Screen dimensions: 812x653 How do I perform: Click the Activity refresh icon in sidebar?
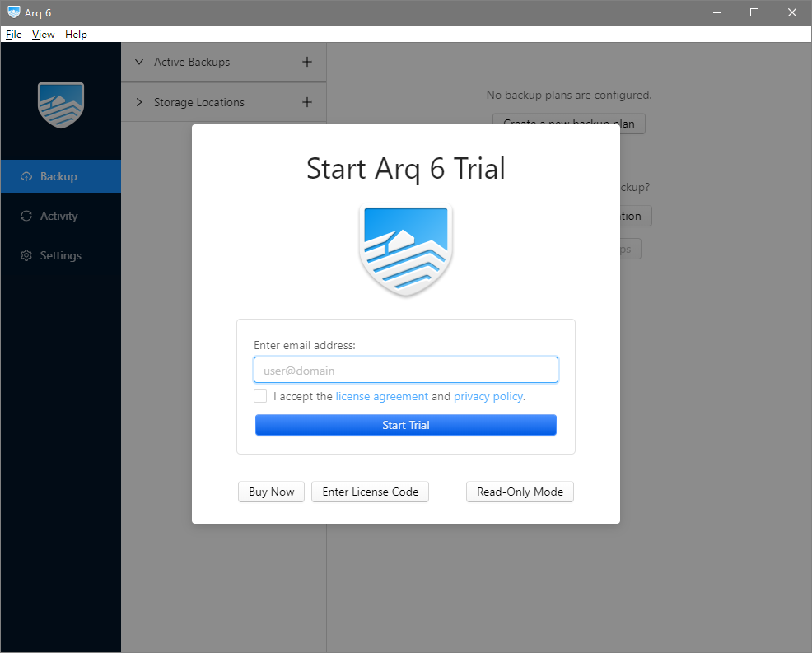point(26,216)
